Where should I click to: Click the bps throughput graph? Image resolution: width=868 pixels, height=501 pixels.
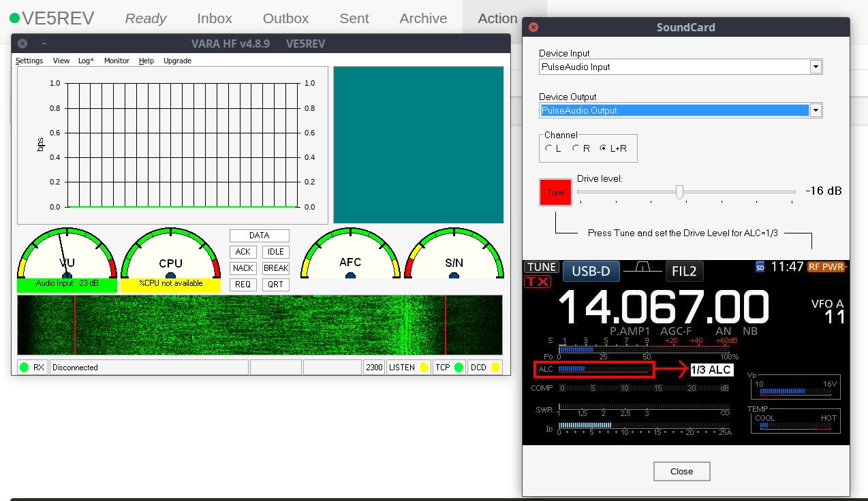(x=174, y=145)
